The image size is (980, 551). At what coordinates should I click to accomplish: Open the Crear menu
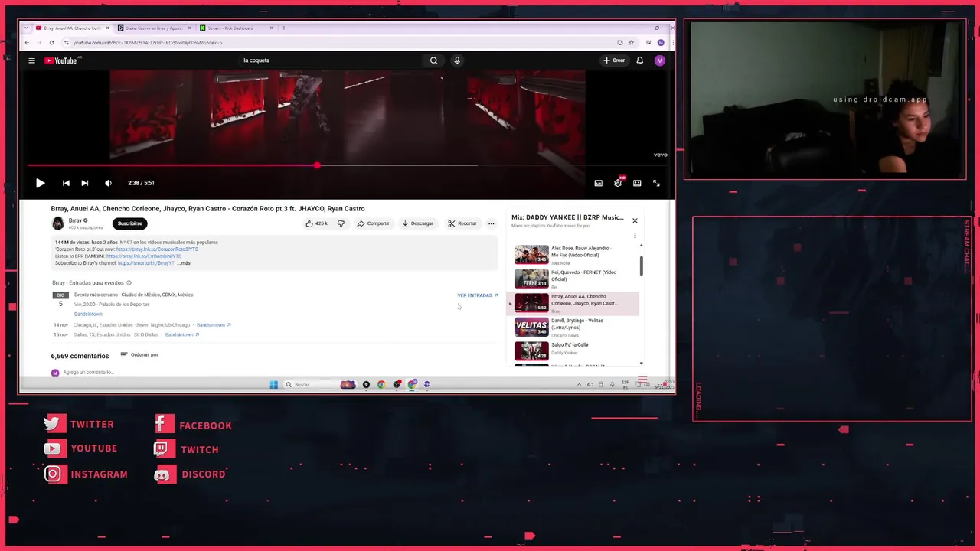pos(614,60)
